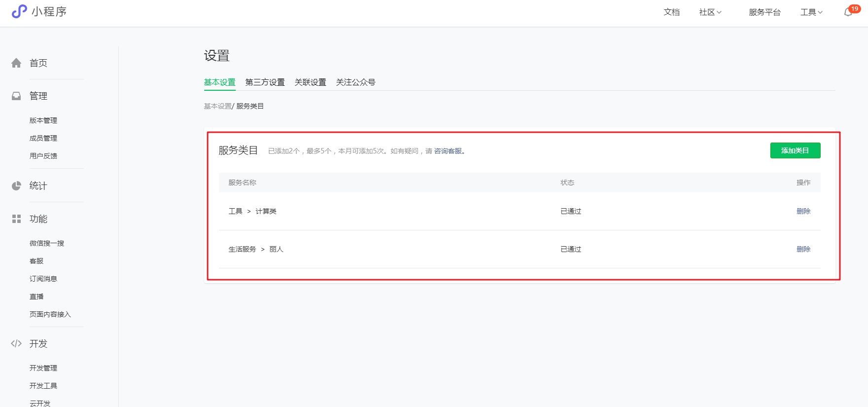Viewport: 868px width, 407px height.
Task: Open 成员管理 in the sidebar
Action: (43, 138)
